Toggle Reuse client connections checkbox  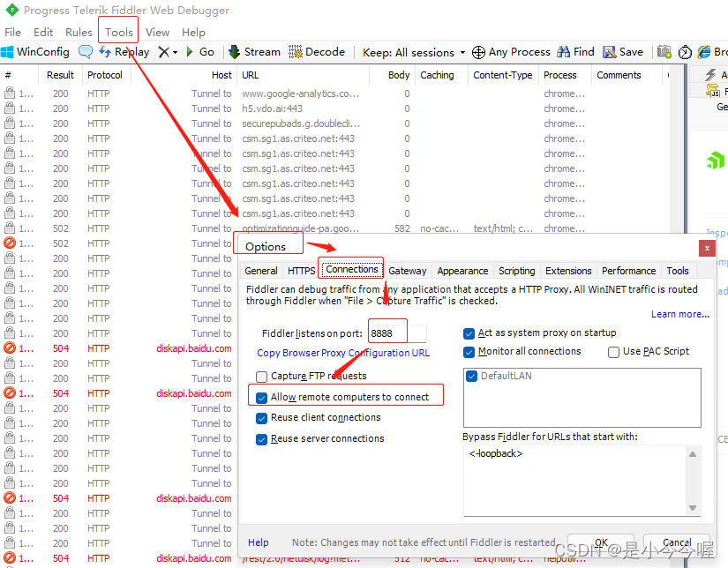click(x=261, y=418)
